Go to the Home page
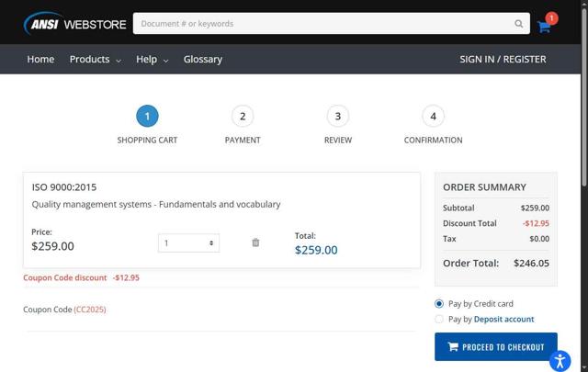The height and width of the screenshot is (372, 588). coord(40,60)
